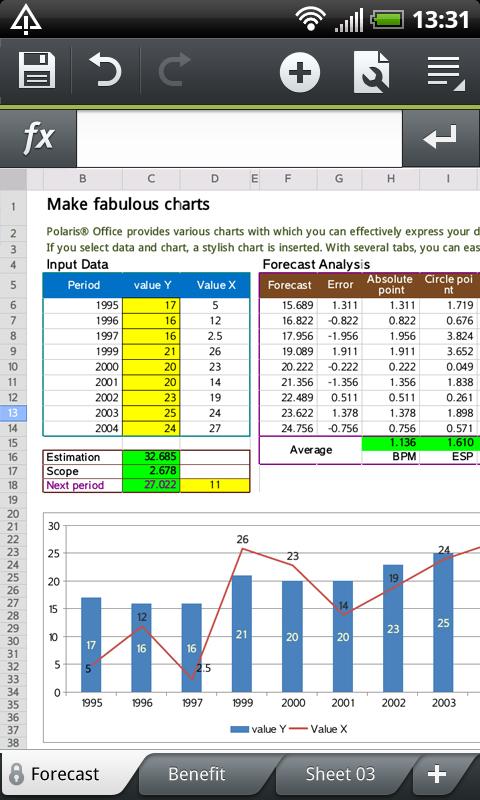Switch to the Benefit sheet tab
Viewport: 480px width, 800px height.
[197, 774]
